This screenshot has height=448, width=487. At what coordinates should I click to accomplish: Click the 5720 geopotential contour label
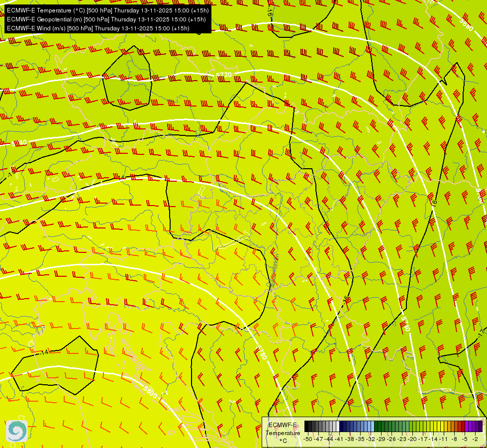[x=224, y=75]
